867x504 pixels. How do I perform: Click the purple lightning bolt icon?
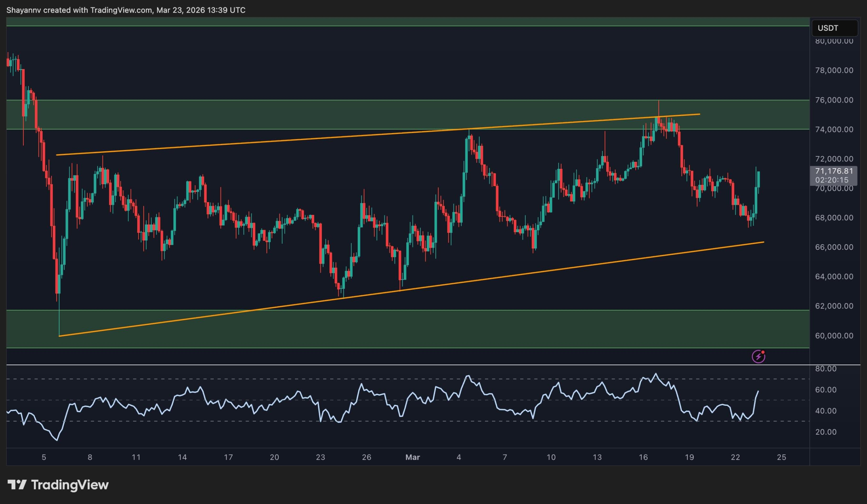758,356
